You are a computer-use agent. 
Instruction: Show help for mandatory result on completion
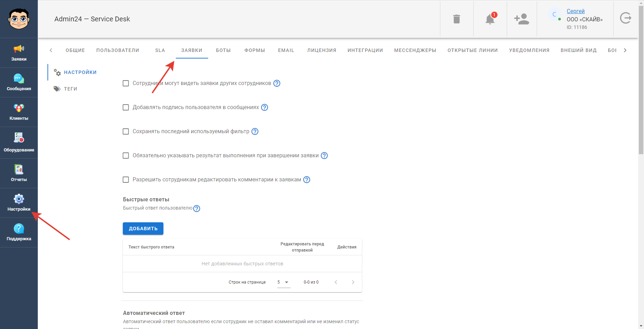point(324,156)
